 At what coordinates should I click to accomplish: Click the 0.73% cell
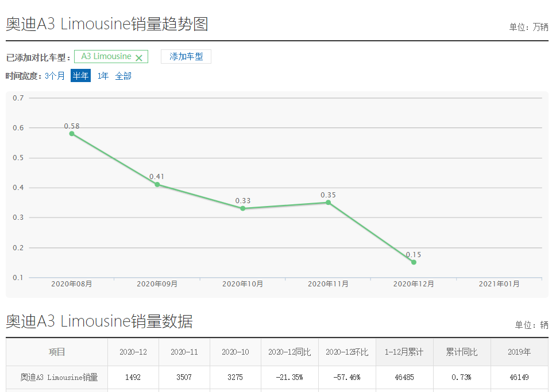(462, 377)
